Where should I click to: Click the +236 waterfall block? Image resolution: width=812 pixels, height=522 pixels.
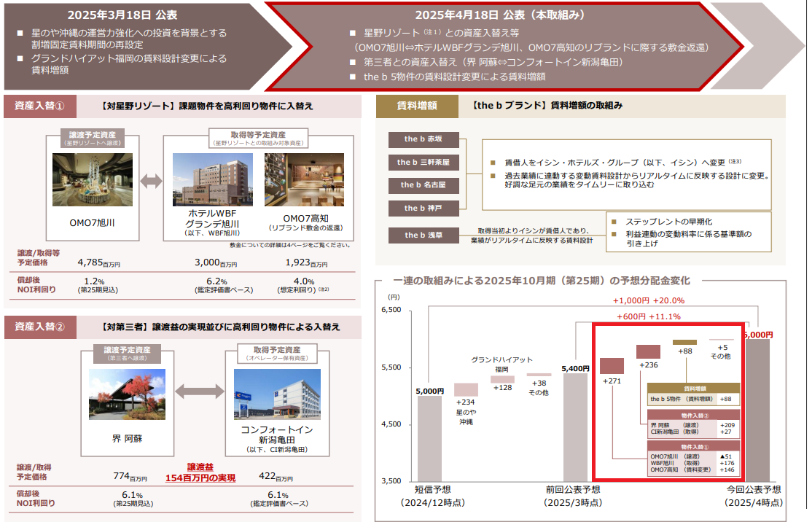(648, 351)
